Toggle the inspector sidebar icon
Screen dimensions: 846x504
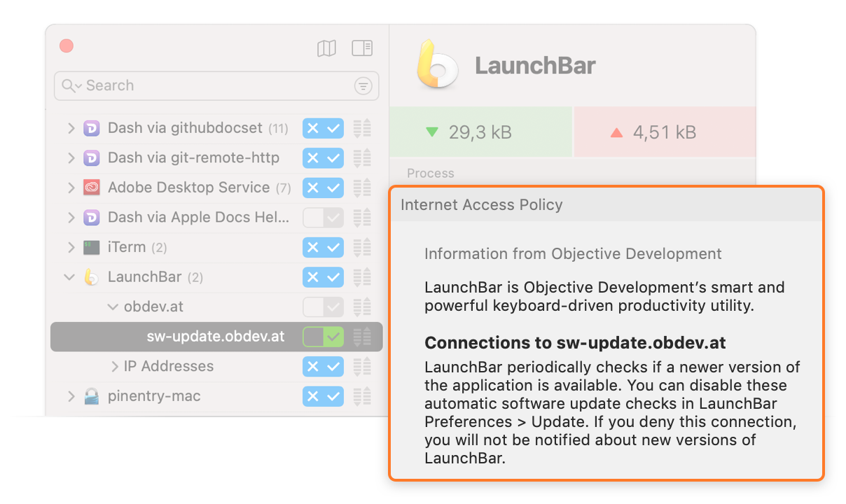tap(362, 48)
